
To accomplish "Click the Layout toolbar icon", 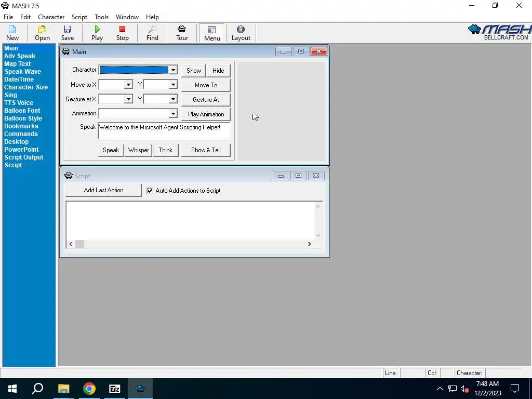I will point(241,33).
